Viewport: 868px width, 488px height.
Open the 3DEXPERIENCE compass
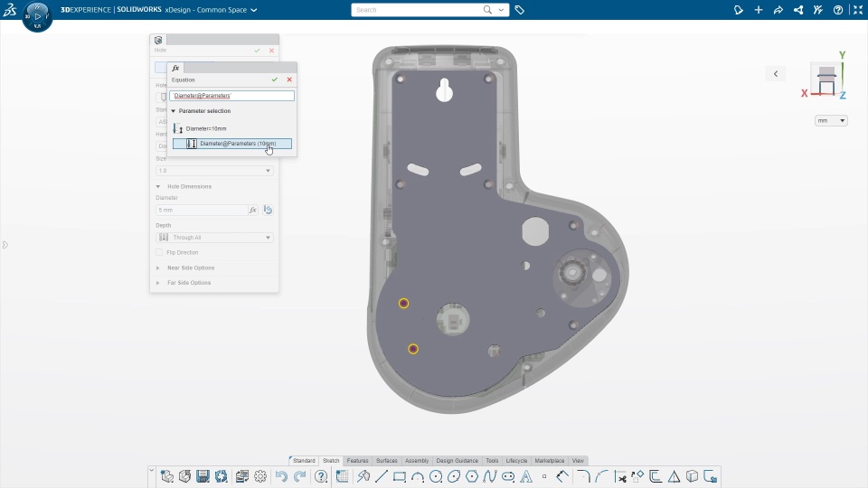(x=38, y=16)
